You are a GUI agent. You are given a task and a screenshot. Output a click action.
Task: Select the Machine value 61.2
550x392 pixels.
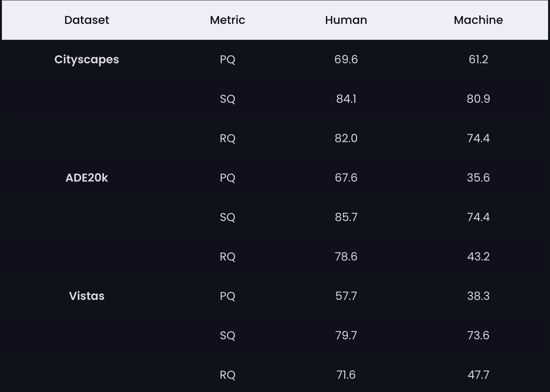(478, 59)
